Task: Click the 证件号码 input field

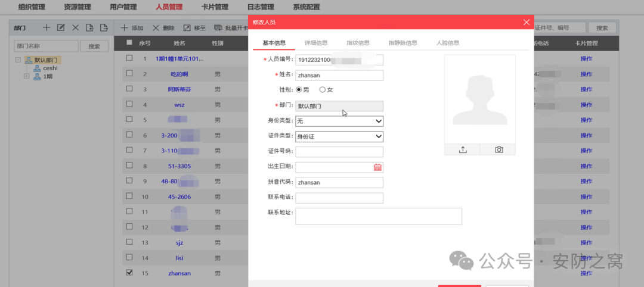Action: 339,152
